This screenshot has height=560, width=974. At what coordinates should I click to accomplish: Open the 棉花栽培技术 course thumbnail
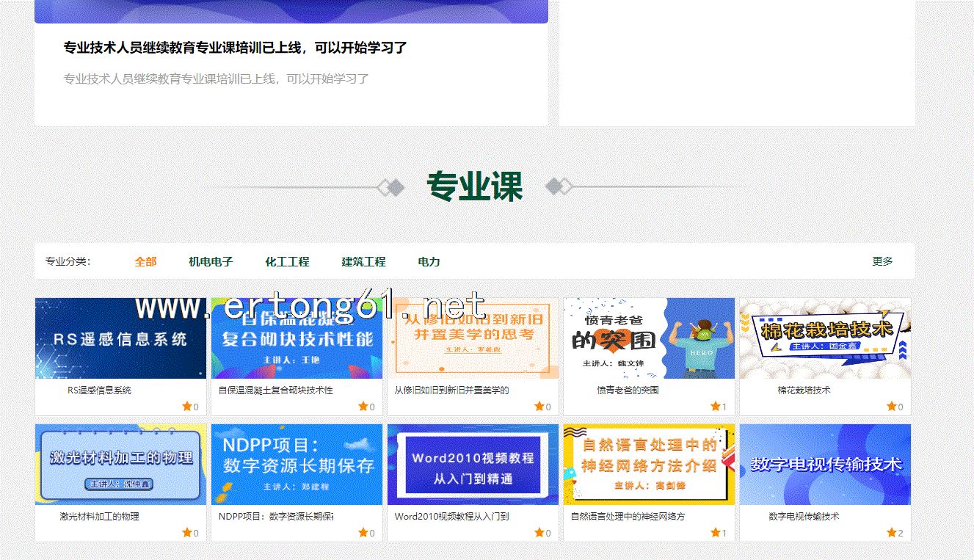[x=825, y=338]
